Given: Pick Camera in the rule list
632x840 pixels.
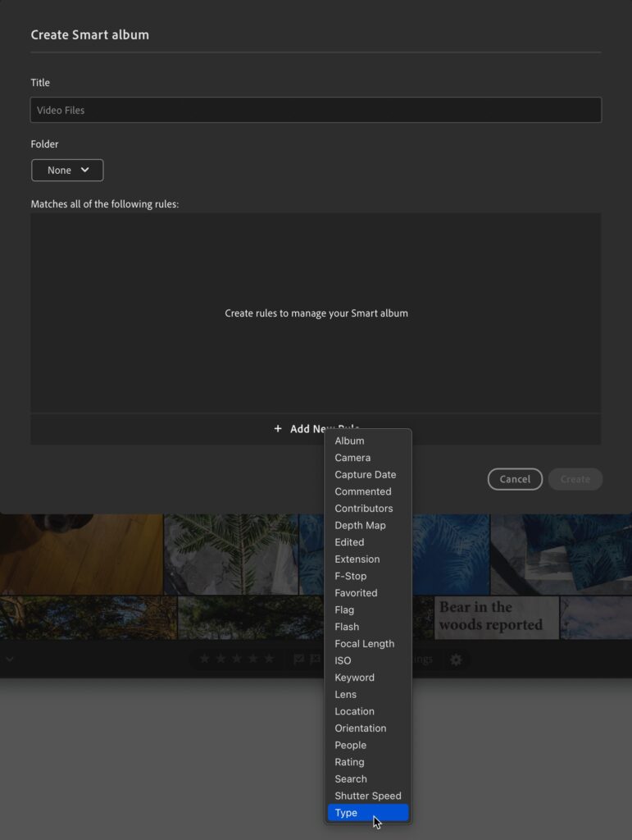Looking at the screenshot, I should (367, 458).
